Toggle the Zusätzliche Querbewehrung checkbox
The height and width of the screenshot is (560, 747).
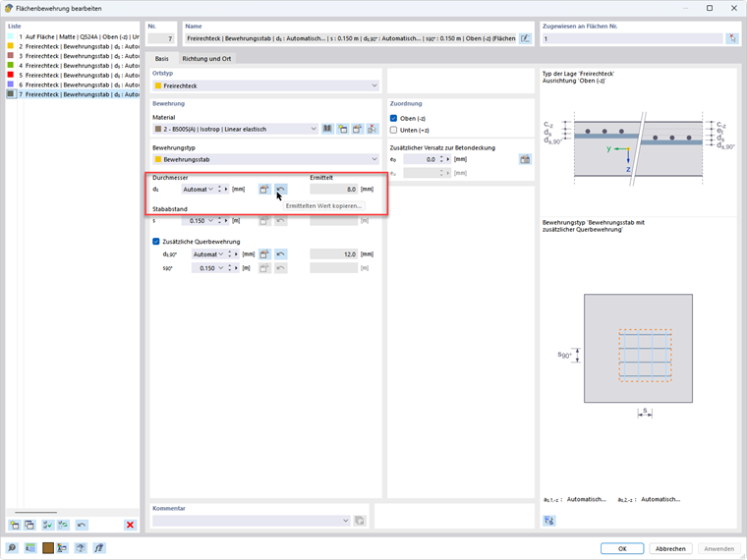point(155,242)
